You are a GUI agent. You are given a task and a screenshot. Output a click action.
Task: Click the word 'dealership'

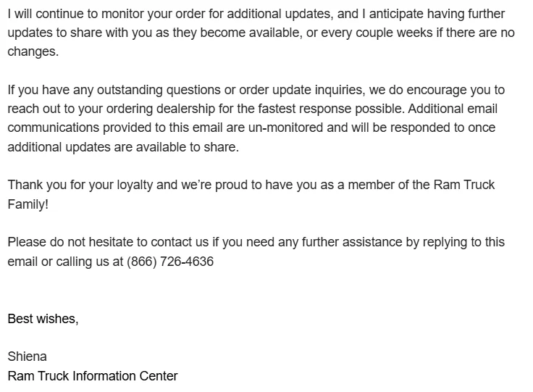[x=185, y=109]
